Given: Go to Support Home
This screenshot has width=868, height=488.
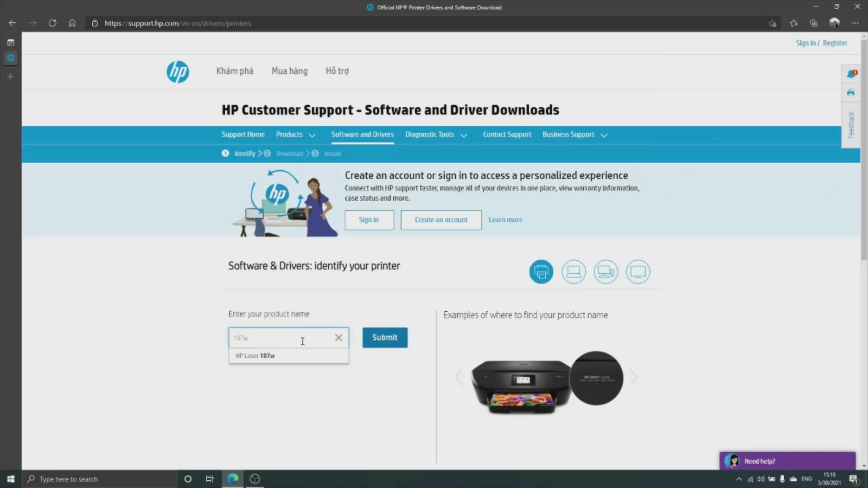Looking at the screenshot, I should (x=243, y=134).
